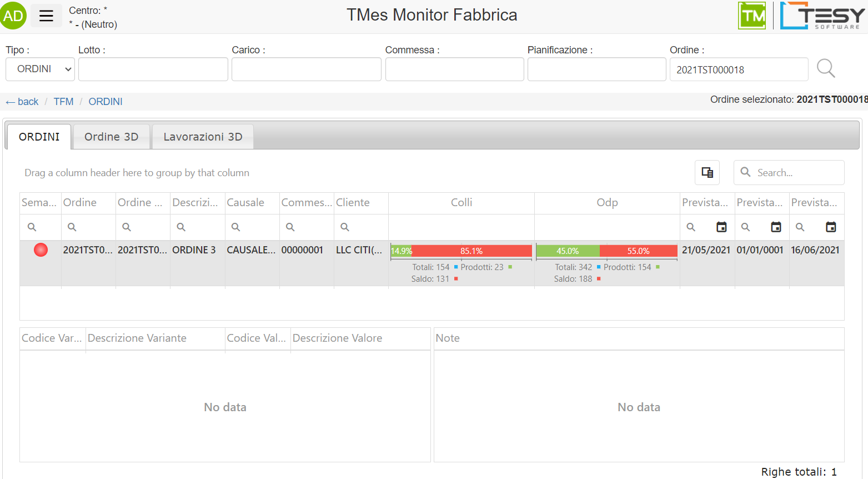Click filter search icon under Causale column
The height and width of the screenshot is (479, 868).
coord(236,227)
